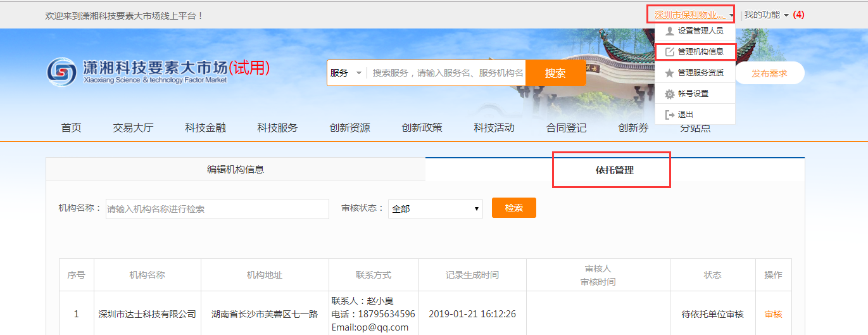Click the phone number 18795634596
Screen dimensions: 868x335
click(387, 314)
